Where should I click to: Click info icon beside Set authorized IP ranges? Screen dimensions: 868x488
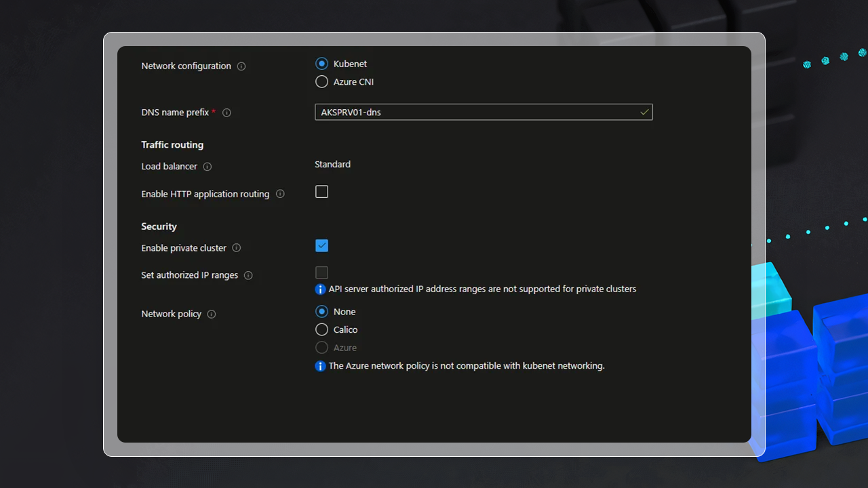point(248,276)
